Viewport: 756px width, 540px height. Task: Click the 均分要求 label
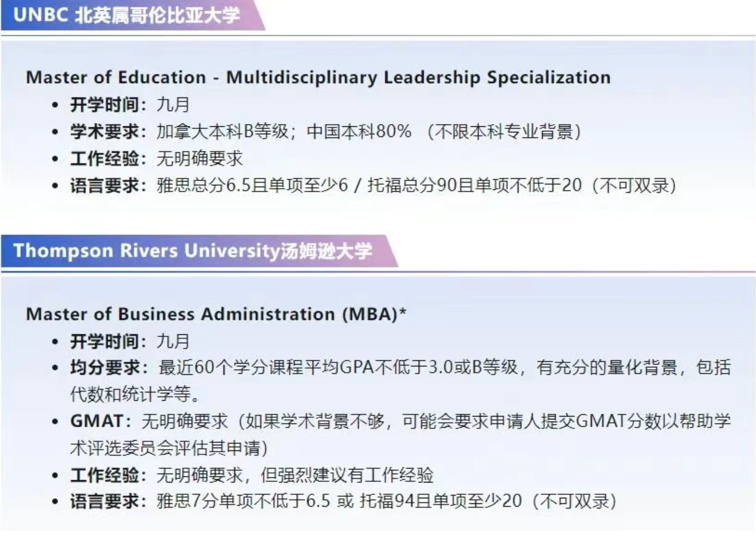(104, 368)
